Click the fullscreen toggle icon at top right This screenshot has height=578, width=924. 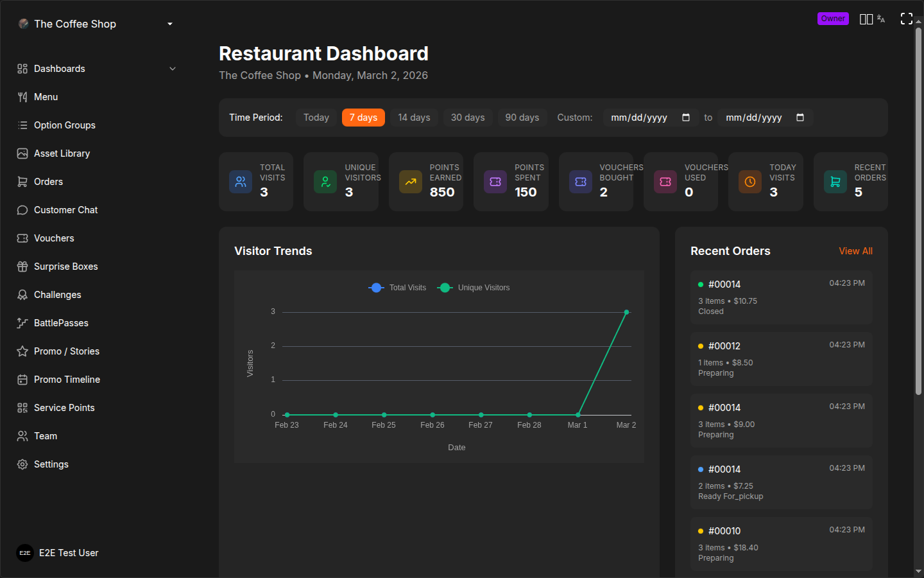tap(907, 19)
